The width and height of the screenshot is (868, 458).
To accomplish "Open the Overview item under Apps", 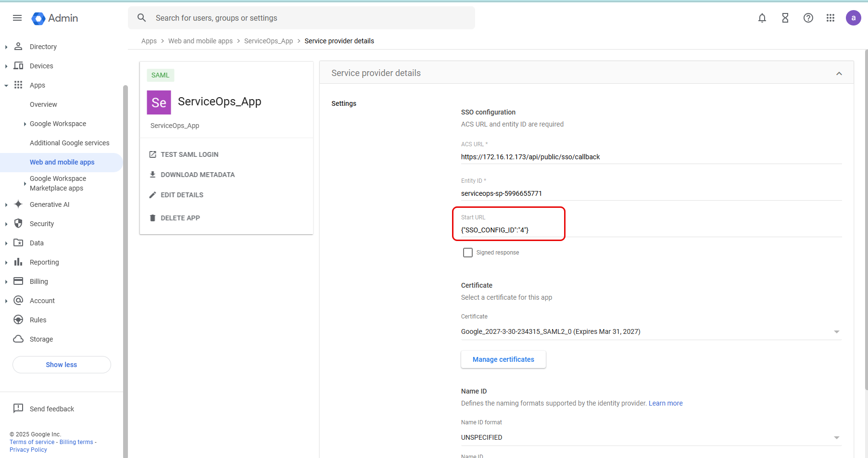I will coord(43,104).
